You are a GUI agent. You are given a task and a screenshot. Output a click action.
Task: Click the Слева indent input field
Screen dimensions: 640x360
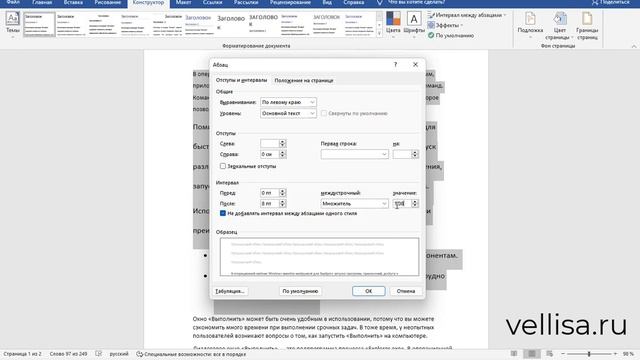(270, 143)
